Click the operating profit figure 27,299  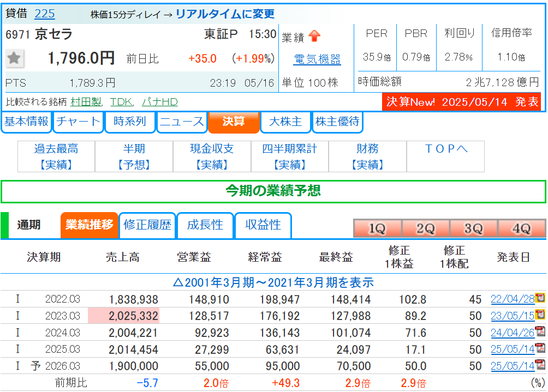click(x=212, y=349)
